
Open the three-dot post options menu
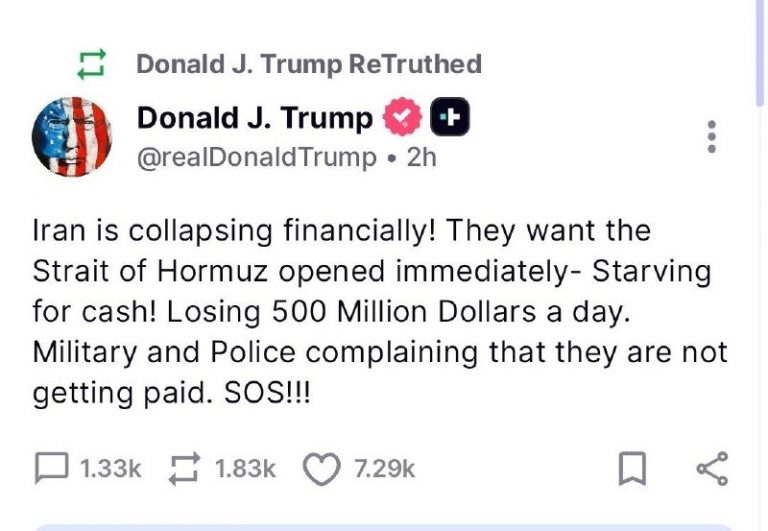[711, 137]
